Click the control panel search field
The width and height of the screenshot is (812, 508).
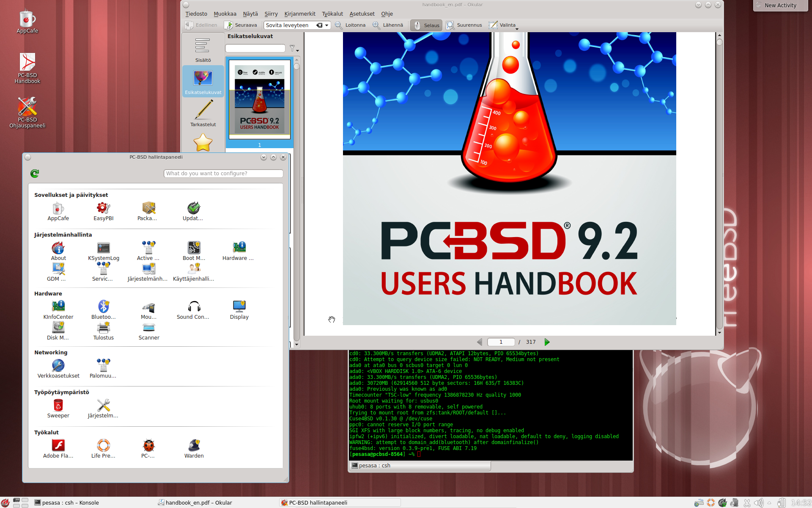click(223, 174)
